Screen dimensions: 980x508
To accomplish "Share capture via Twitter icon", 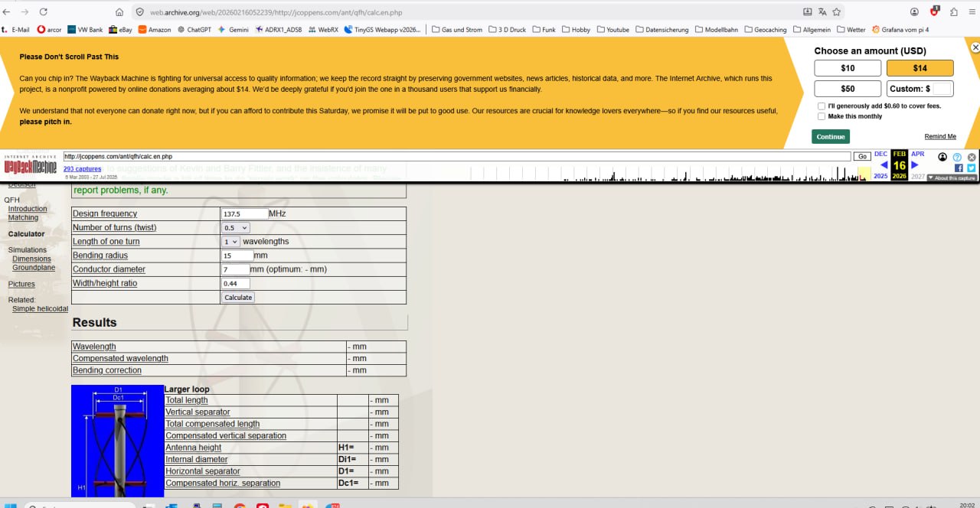I will pyautogui.click(x=971, y=168).
